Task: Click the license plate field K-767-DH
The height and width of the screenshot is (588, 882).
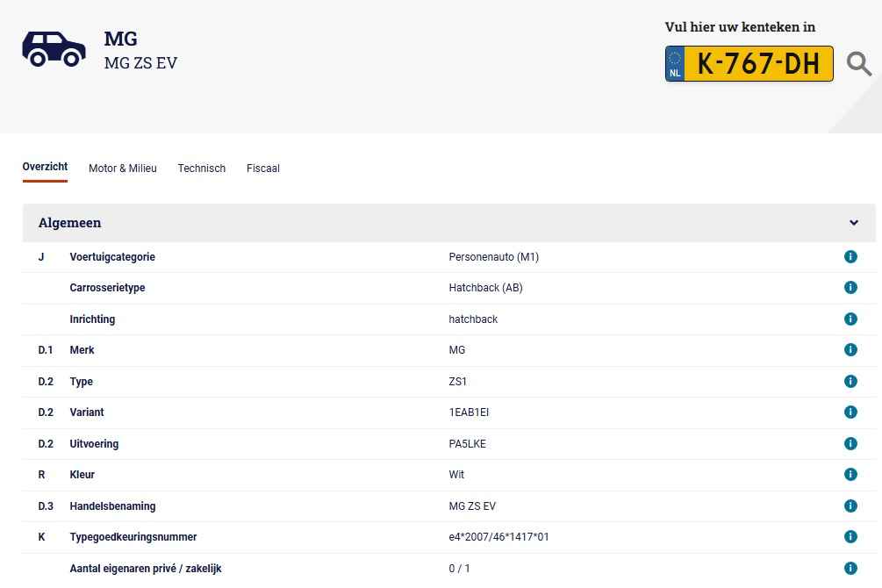Action: [749, 63]
